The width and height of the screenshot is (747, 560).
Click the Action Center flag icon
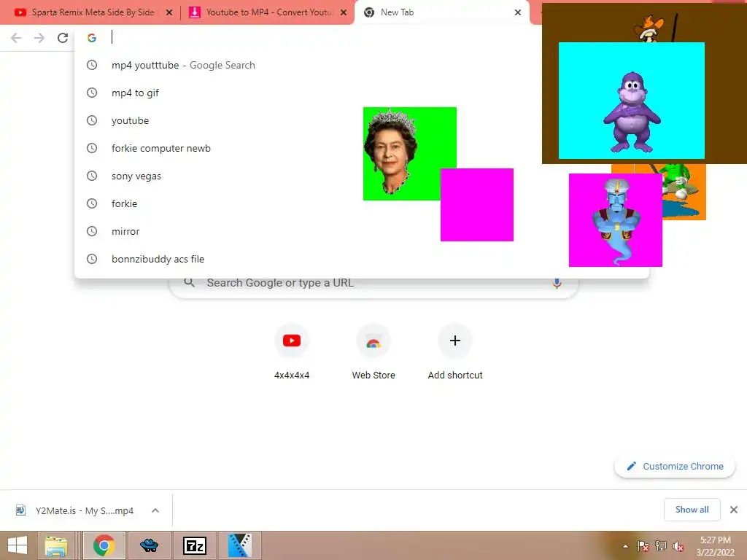click(643, 546)
